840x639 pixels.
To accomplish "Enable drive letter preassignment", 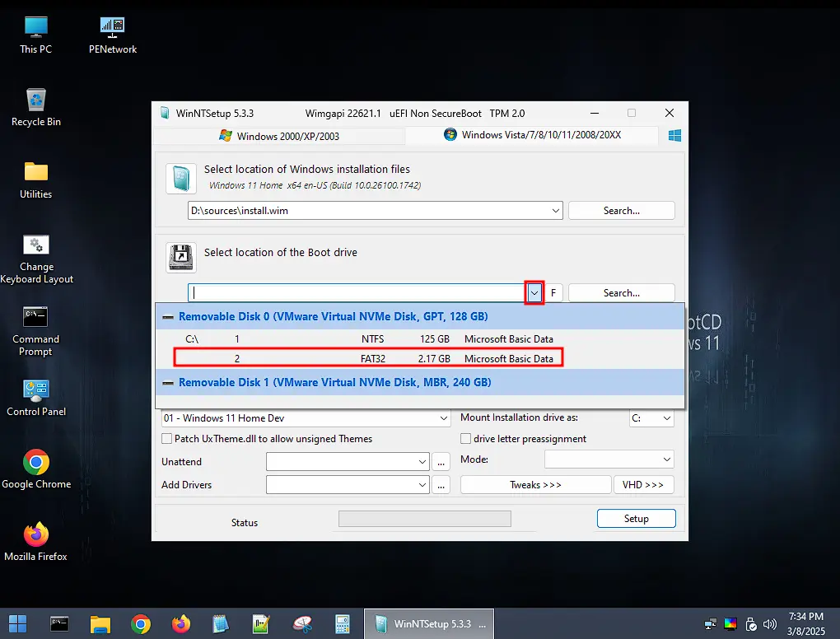I will (465, 439).
